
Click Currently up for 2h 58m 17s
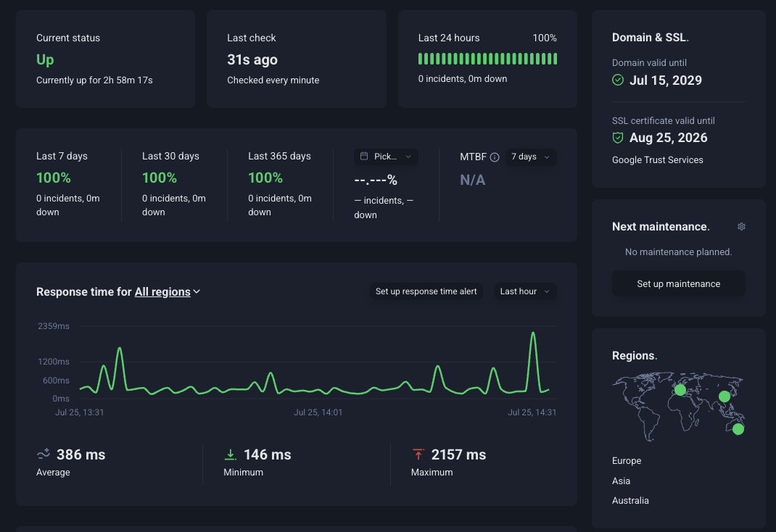click(94, 80)
